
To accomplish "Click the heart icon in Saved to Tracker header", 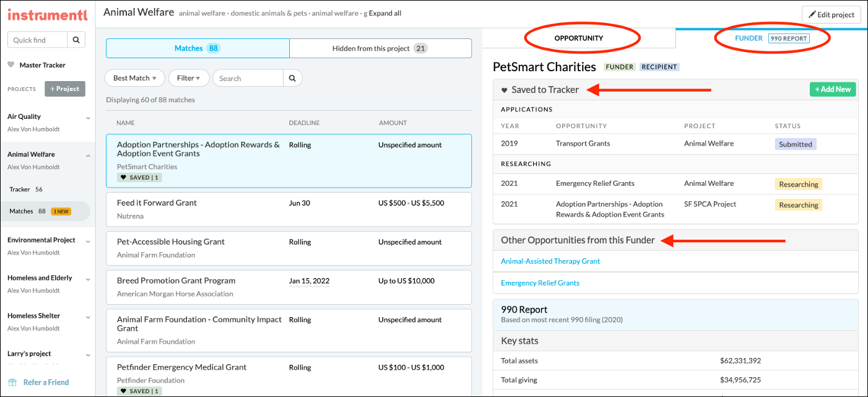I will point(504,90).
